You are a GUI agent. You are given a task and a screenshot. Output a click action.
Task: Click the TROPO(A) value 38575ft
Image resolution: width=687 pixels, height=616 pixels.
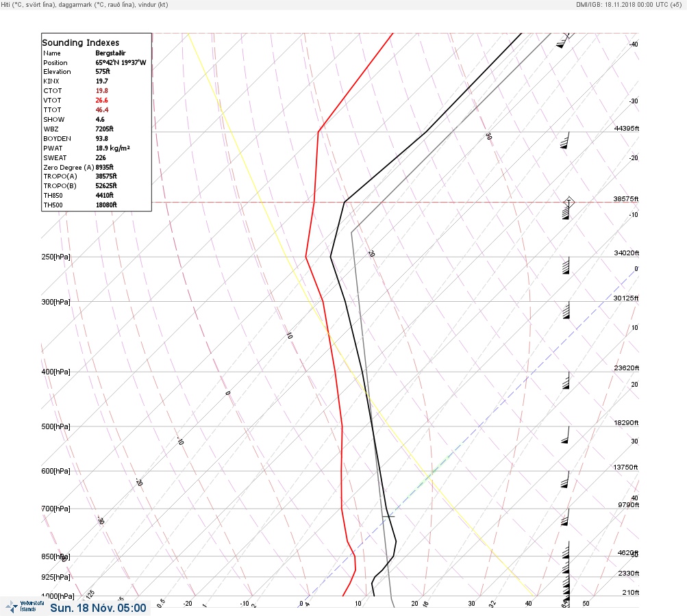pyautogui.click(x=106, y=176)
